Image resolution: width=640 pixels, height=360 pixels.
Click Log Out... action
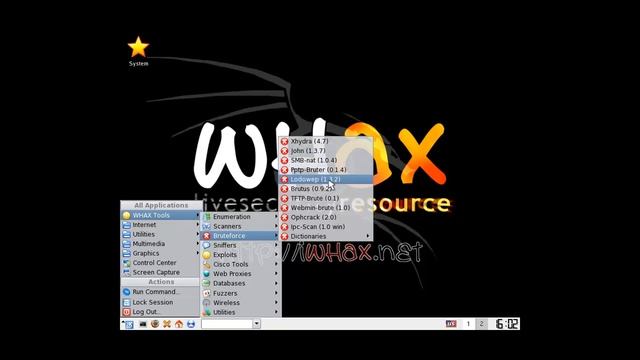pyautogui.click(x=161, y=312)
